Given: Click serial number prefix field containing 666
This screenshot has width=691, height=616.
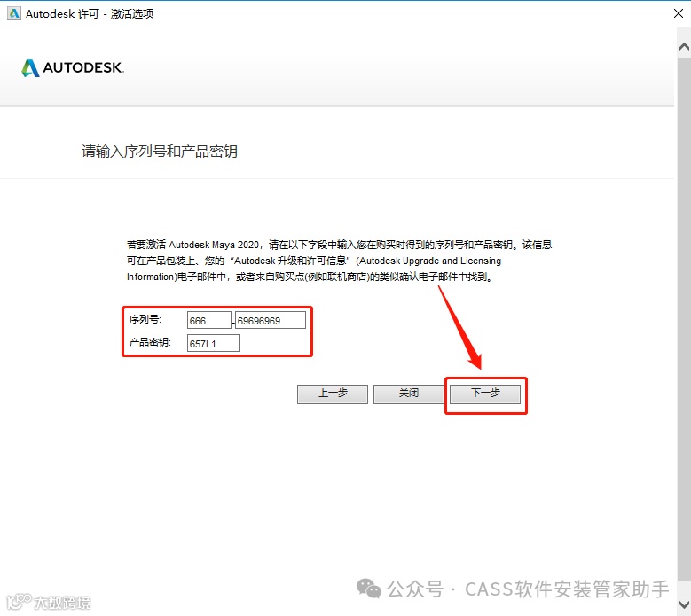Looking at the screenshot, I should pos(208,320).
